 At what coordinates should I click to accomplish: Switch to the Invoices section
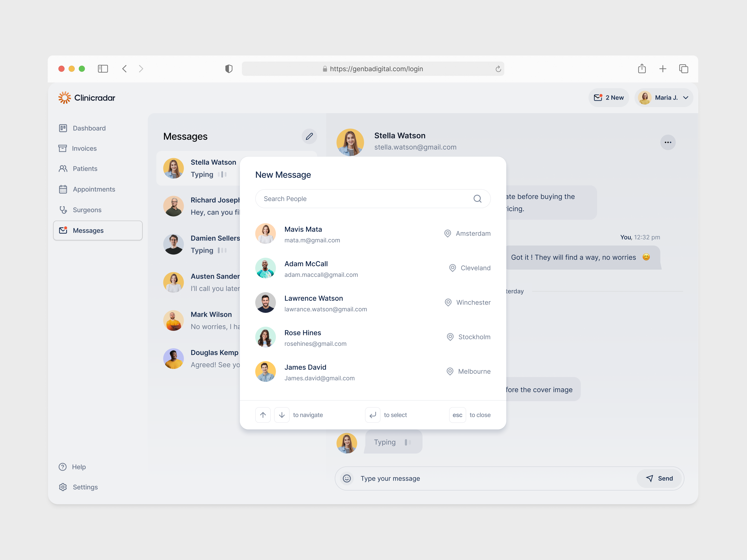point(63,148)
